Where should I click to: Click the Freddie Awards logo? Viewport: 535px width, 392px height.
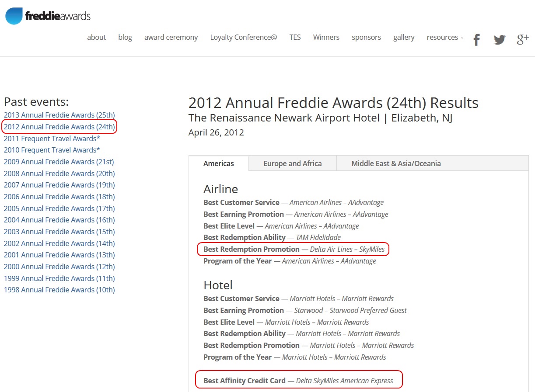48,16
